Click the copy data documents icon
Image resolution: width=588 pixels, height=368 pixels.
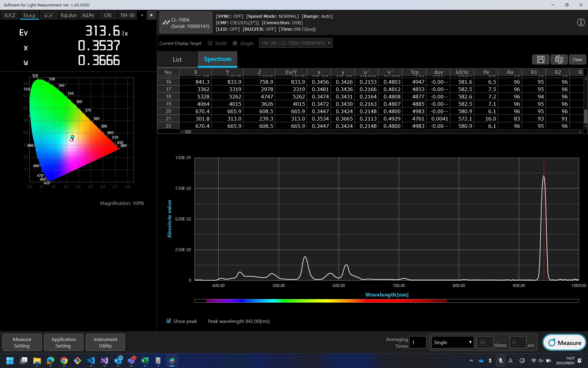pyautogui.click(x=559, y=59)
